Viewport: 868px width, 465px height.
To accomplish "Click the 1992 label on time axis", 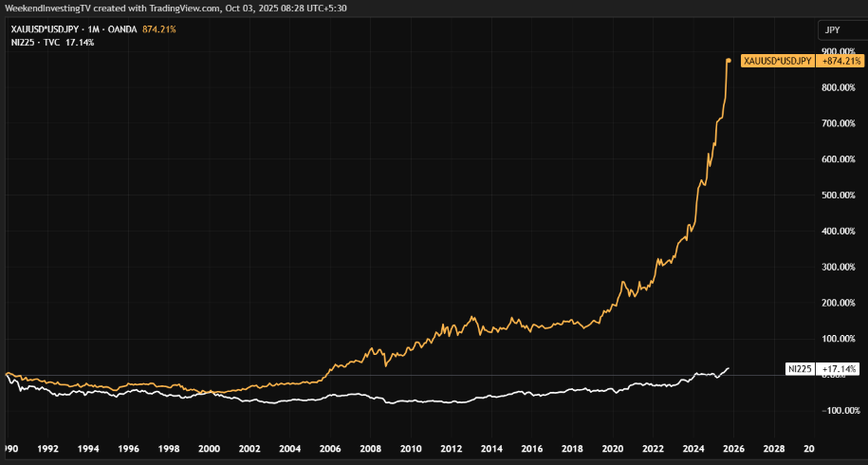I will click(x=48, y=448).
